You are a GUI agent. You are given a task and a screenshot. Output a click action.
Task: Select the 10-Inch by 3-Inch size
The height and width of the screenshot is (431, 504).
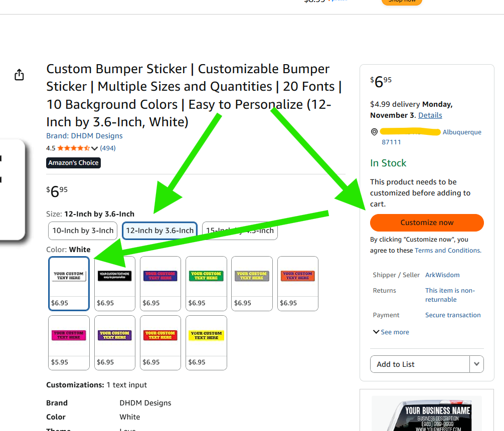[x=83, y=231]
